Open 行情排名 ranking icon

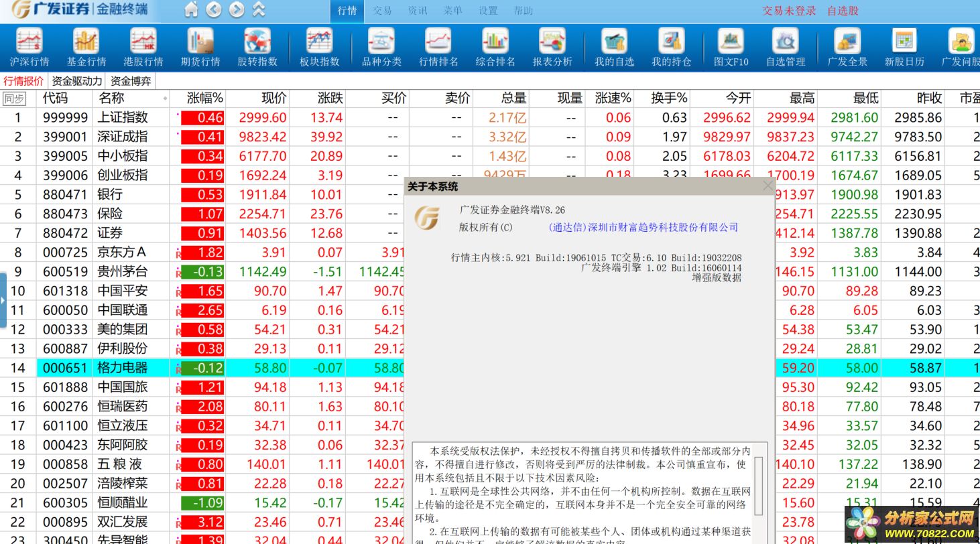tap(438, 48)
